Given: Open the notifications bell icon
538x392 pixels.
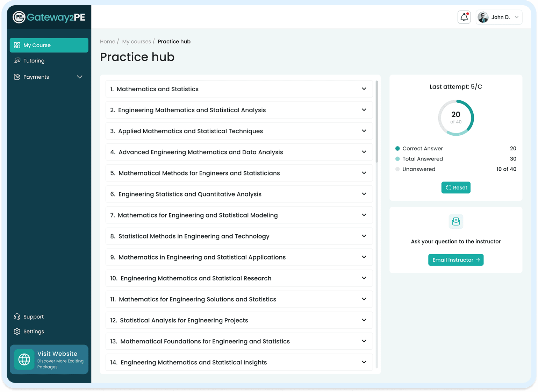Looking at the screenshot, I should pos(464,17).
